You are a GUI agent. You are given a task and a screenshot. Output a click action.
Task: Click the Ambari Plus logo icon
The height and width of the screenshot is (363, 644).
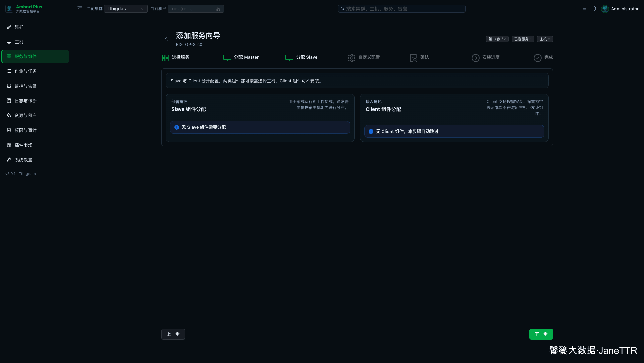(x=9, y=9)
